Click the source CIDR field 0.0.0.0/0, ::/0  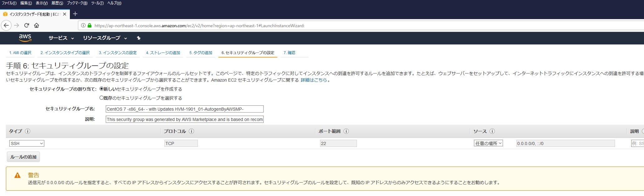(x=565, y=143)
